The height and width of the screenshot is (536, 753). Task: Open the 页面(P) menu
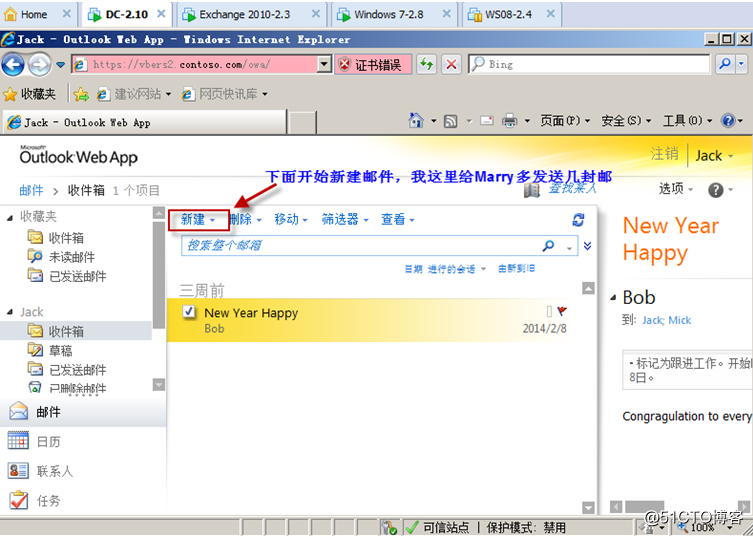point(565,121)
